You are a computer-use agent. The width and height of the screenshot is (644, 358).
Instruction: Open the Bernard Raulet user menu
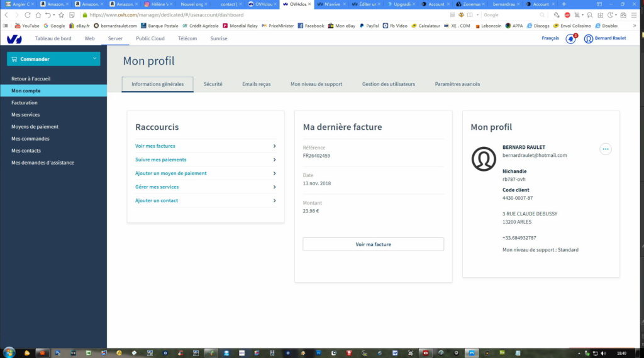[x=606, y=38]
